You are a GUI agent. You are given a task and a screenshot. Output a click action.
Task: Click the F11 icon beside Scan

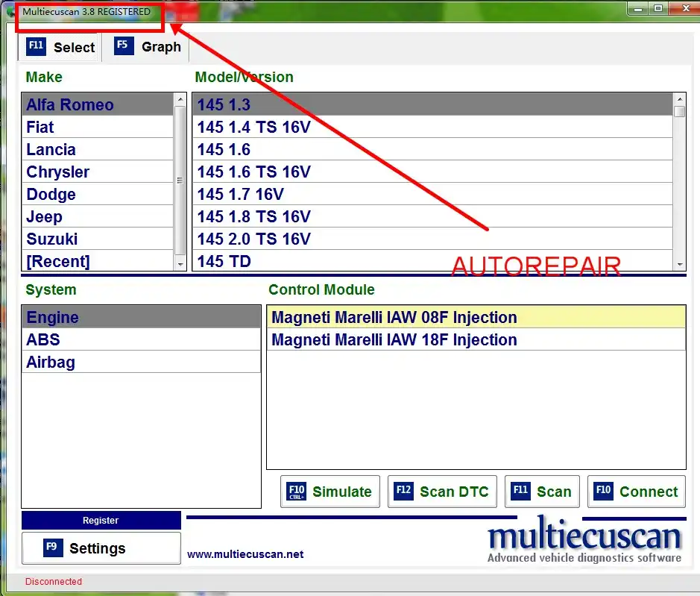[x=520, y=491]
